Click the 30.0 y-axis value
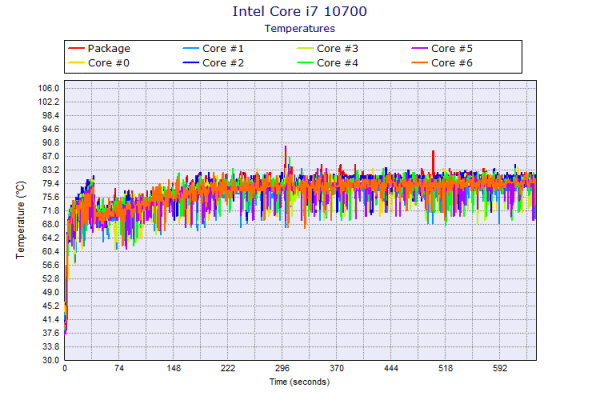Screen dimensions: 600x400 pyautogui.click(x=51, y=360)
